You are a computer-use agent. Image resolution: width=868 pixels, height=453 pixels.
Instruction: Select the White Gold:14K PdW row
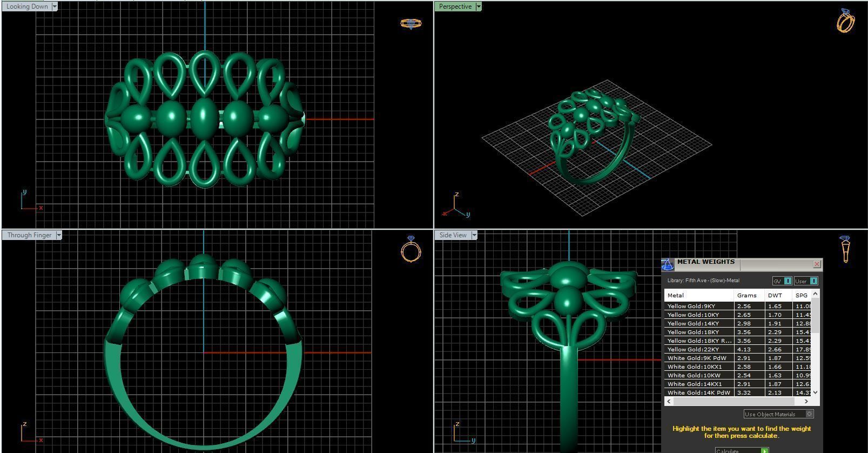point(738,392)
